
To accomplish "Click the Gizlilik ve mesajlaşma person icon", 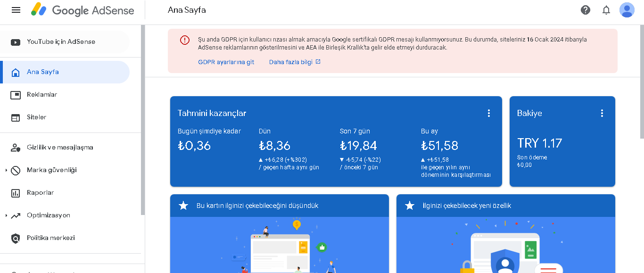I will click(x=16, y=148).
